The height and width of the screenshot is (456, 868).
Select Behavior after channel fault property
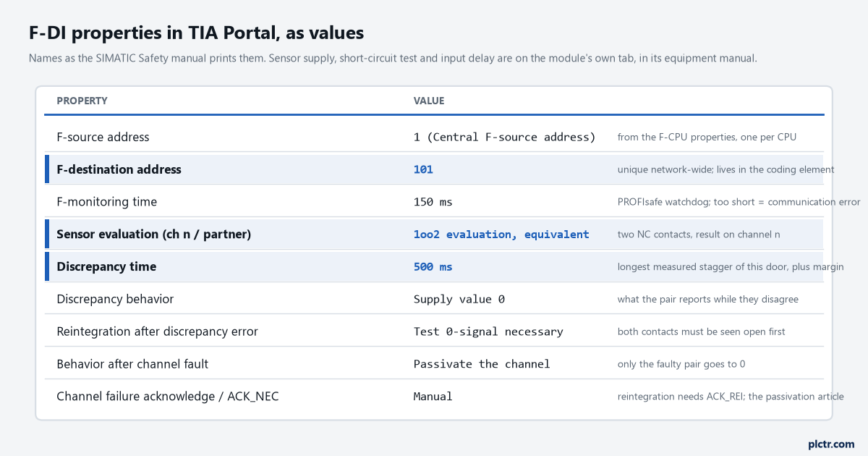pos(132,364)
